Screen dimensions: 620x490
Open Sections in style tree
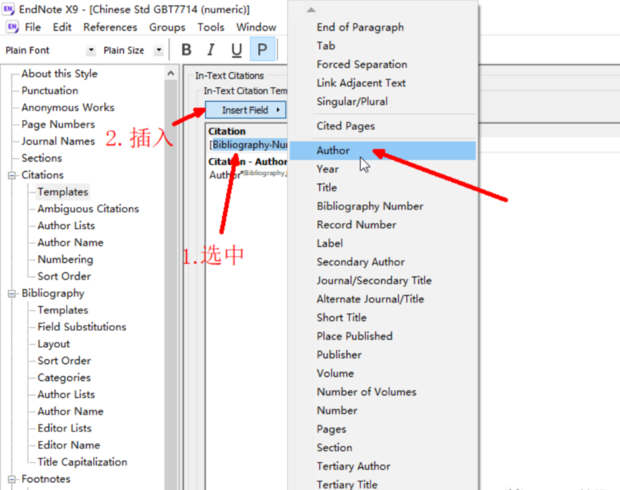pos(42,158)
